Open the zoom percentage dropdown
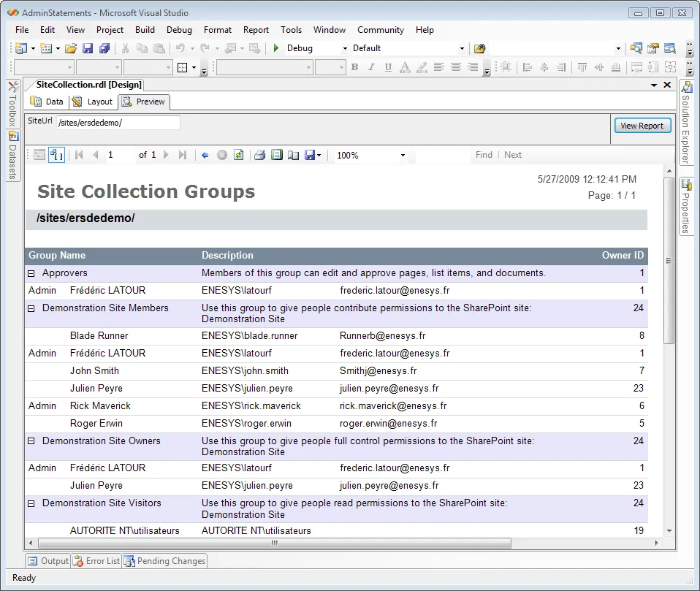Image resolution: width=700 pixels, height=591 pixels. [403, 155]
